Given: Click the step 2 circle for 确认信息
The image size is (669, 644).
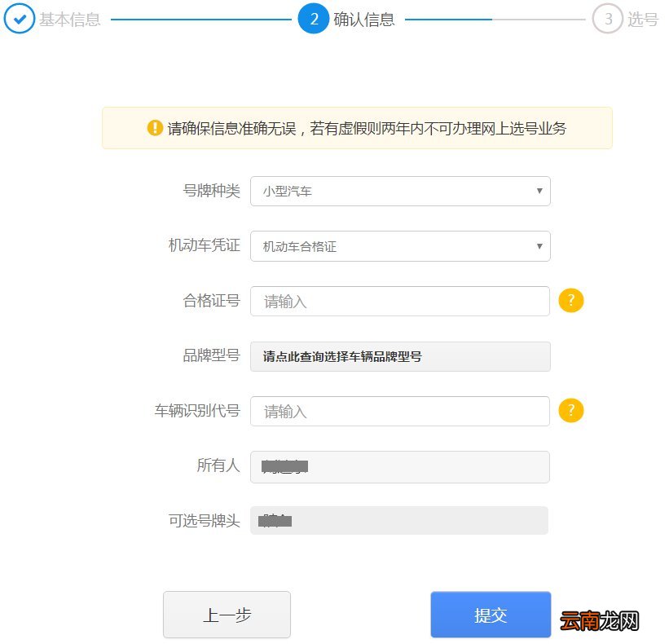Looking at the screenshot, I should point(314,19).
